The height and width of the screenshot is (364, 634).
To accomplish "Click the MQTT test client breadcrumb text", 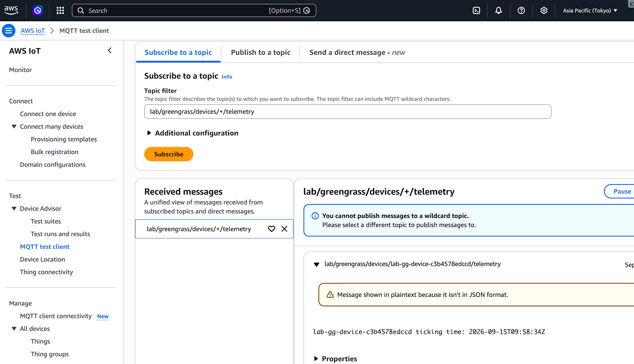I will pos(84,31).
